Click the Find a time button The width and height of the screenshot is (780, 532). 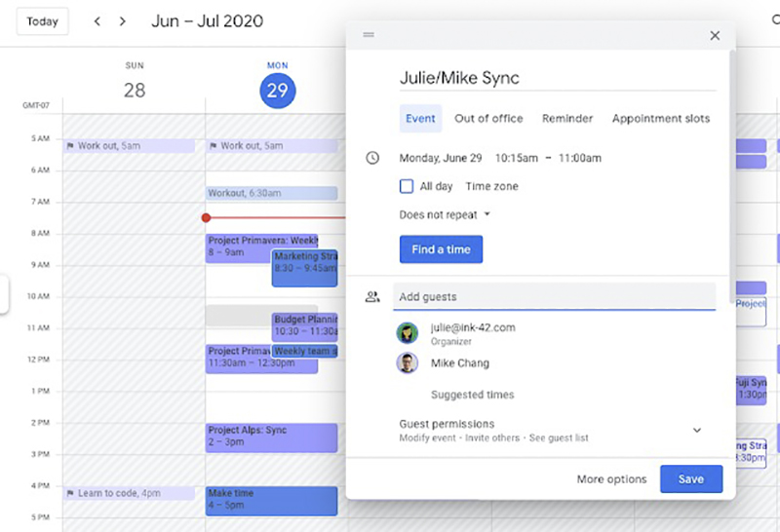coord(442,249)
